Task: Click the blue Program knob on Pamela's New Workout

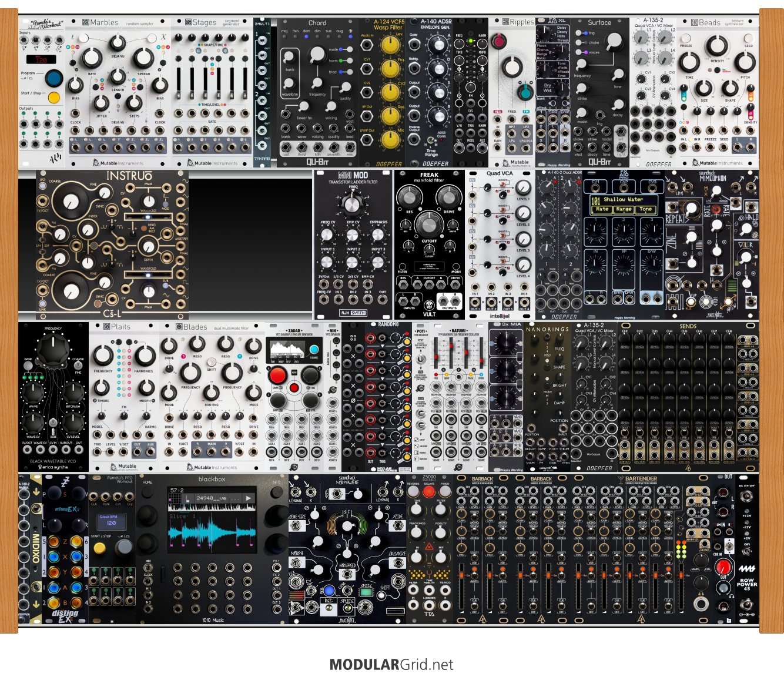Action: [x=53, y=78]
